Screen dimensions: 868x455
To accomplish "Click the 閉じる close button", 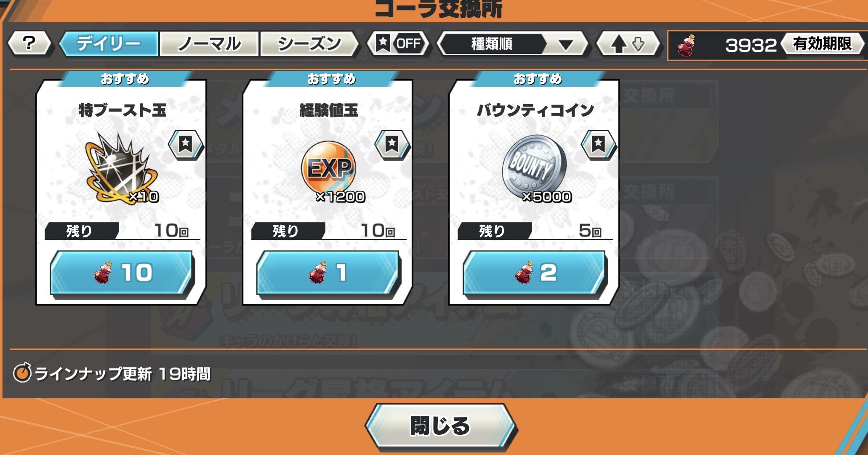I will [440, 426].
